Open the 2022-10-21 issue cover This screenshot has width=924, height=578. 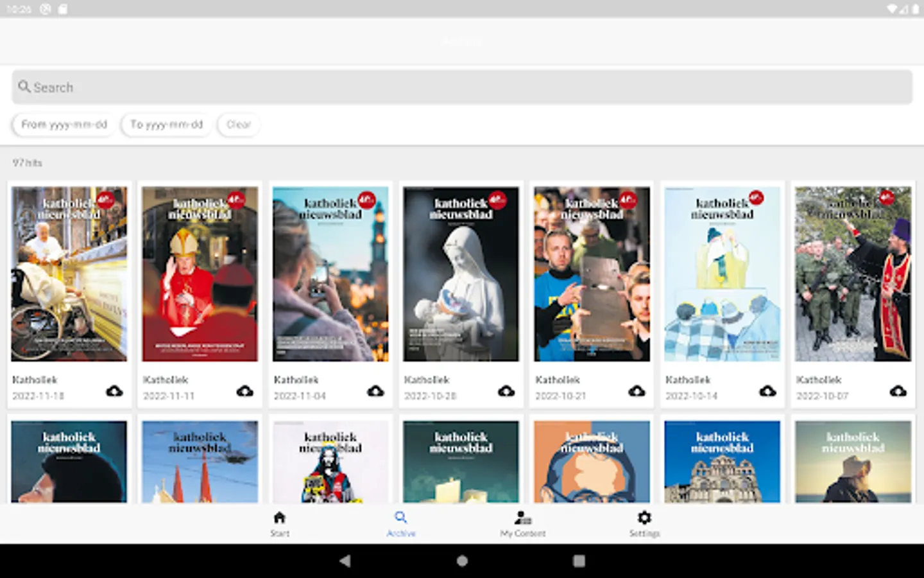pos(592,274)
